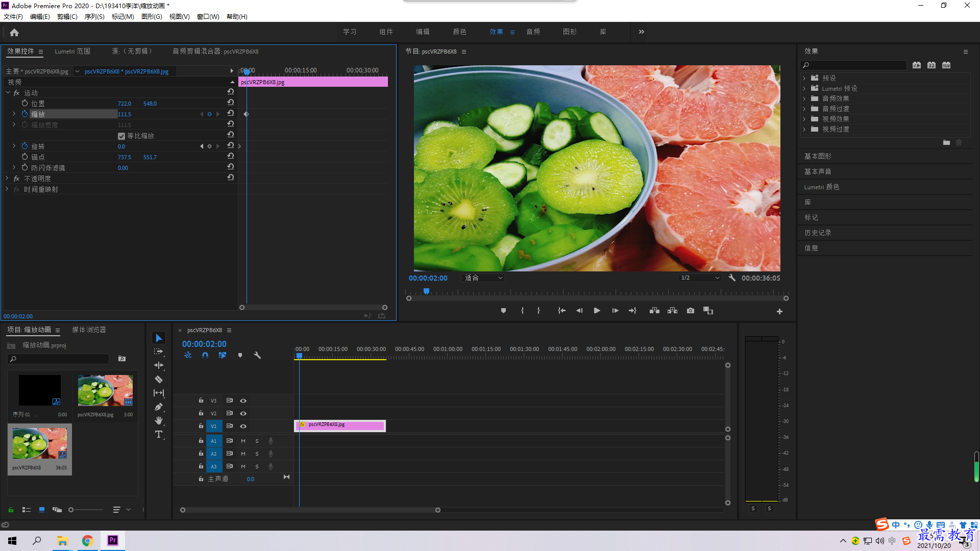
Task: Open the Sequence menu
Action: point(94,17)
